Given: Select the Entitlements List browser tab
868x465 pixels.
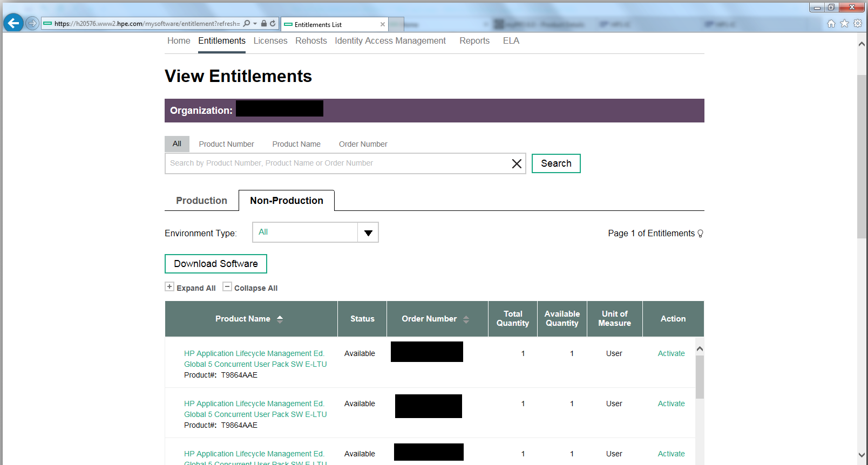Looking at the screenshot, I should (x=335, y=24).
